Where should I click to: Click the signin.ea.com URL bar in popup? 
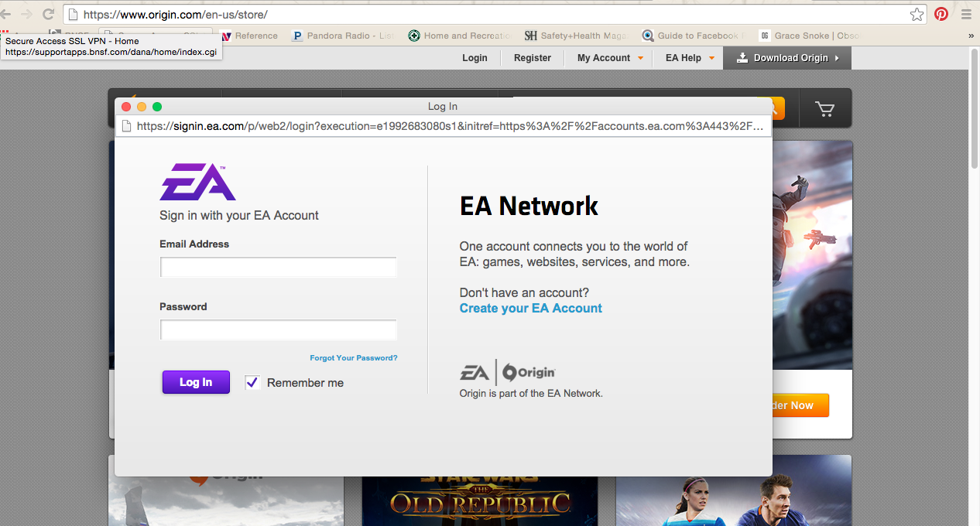(x=444, y=126)
